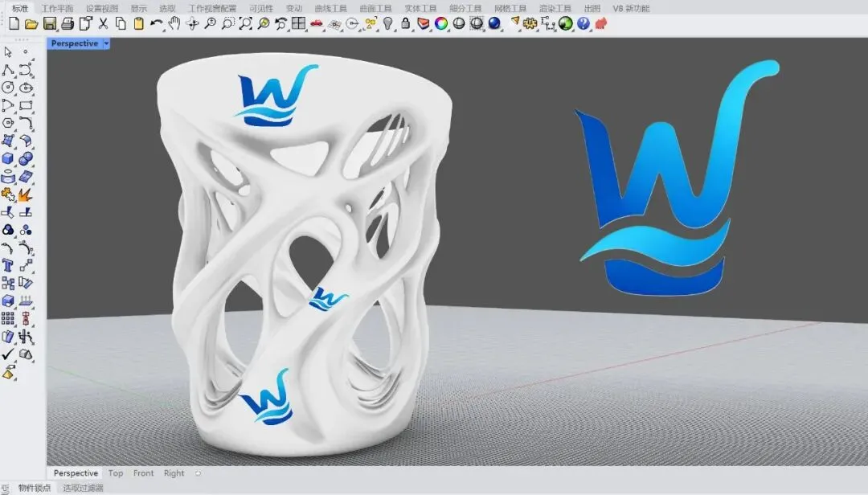868x495 pixels.
Task: Select the Pan view hand tool
Action: (174, 23)
